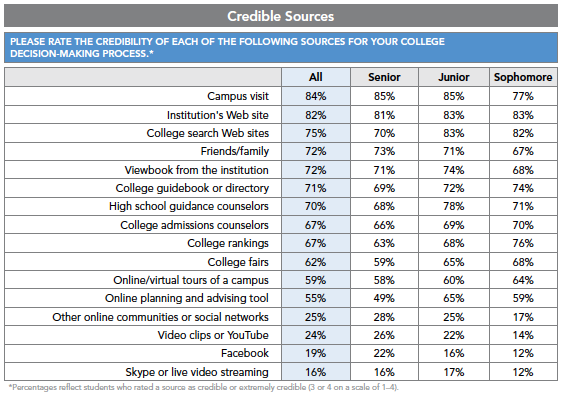Select the All column header
Viewport: 566px width, 400px height.
(x=316, y=77)
